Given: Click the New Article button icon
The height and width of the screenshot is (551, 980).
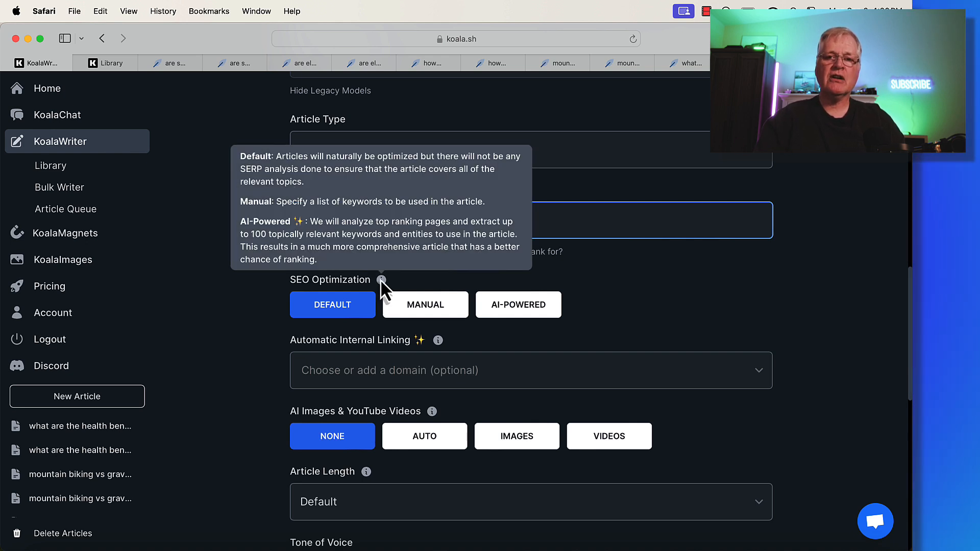Looking at the screenshot, I should click(78, 396).
